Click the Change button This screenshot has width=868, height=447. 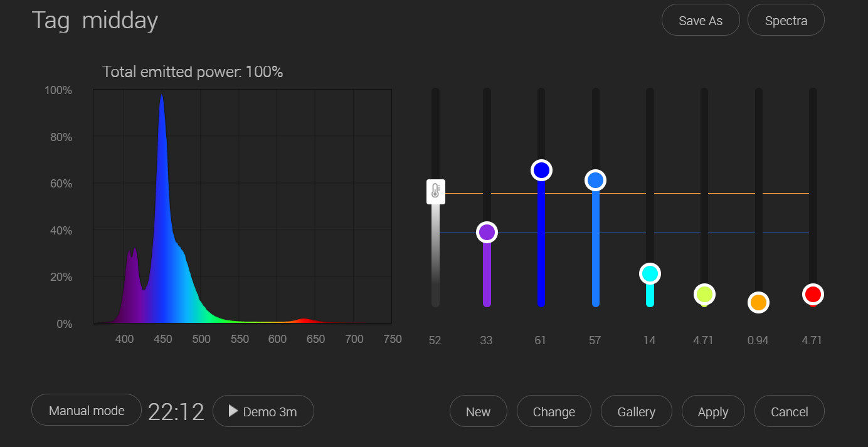coord(554,411)
